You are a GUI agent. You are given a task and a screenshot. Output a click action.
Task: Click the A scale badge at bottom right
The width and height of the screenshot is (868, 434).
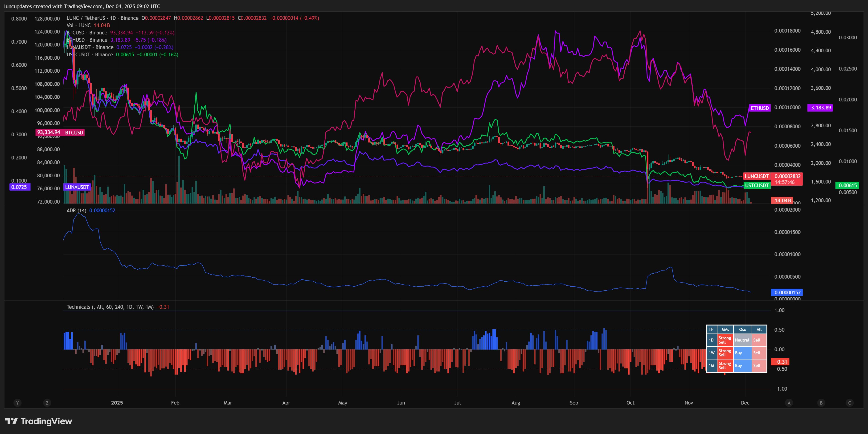789,403
